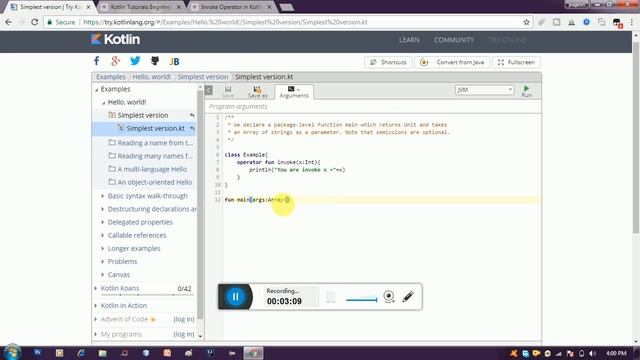Collapse the Hello, world! tree node
Image resolution: width=640 pixels, height=360 pixels.
pyautogui.click(x=103, y=102)
